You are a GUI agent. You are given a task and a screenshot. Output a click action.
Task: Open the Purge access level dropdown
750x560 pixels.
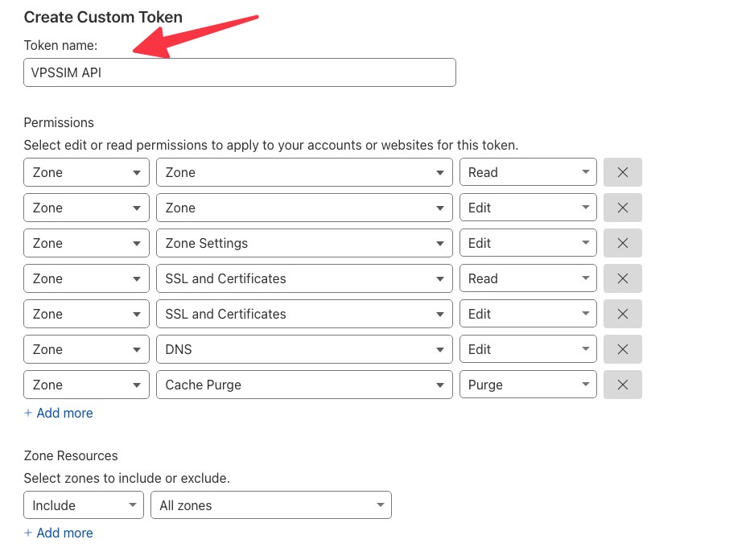tap(528, 385)
